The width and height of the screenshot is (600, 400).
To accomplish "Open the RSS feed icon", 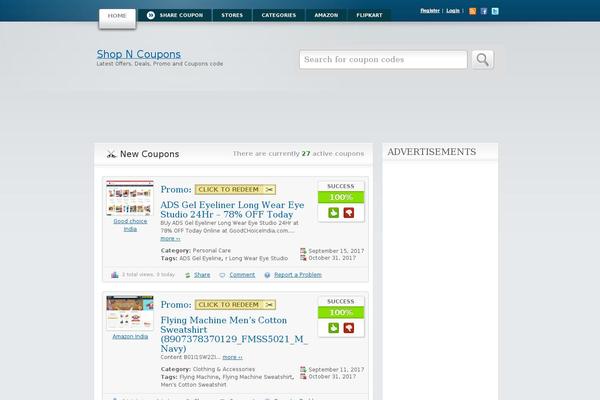I will [x=473, y=11].
